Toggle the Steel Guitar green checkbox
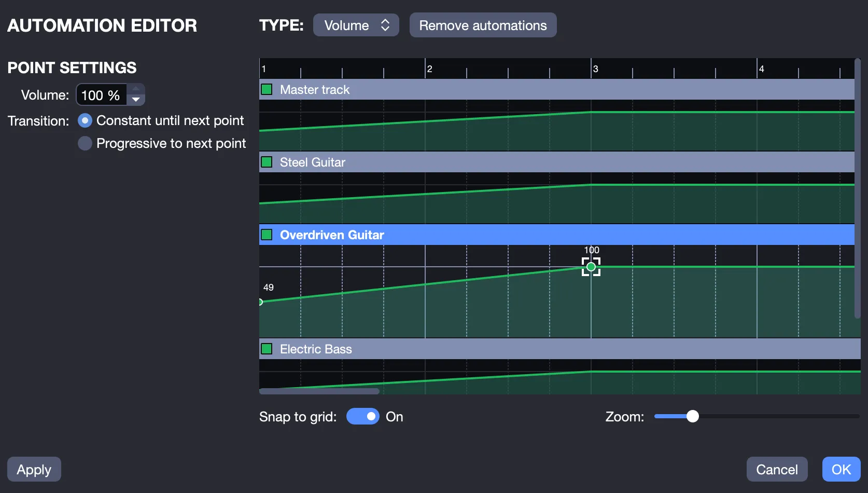 [x=267, y=162]
